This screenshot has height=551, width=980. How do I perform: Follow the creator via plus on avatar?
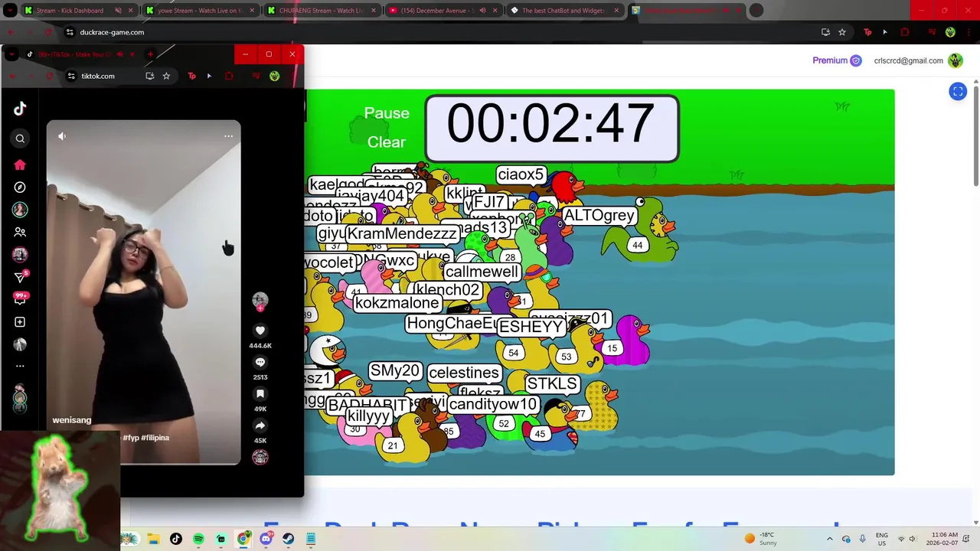[260, 308]
